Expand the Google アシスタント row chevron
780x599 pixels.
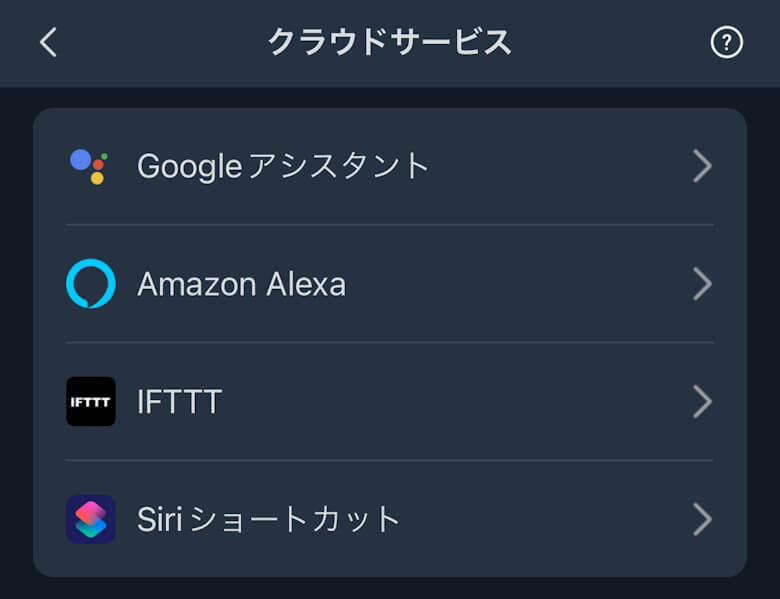tap(702, 166)
